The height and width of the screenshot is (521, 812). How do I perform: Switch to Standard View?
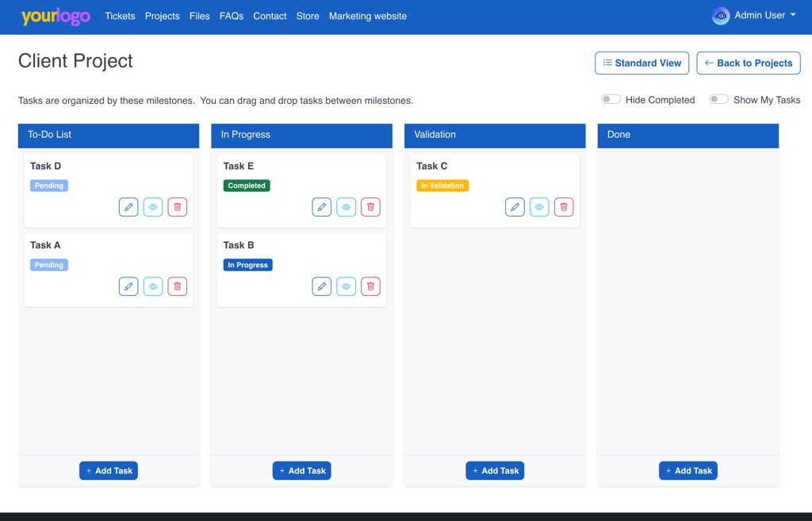click(642, 63)
